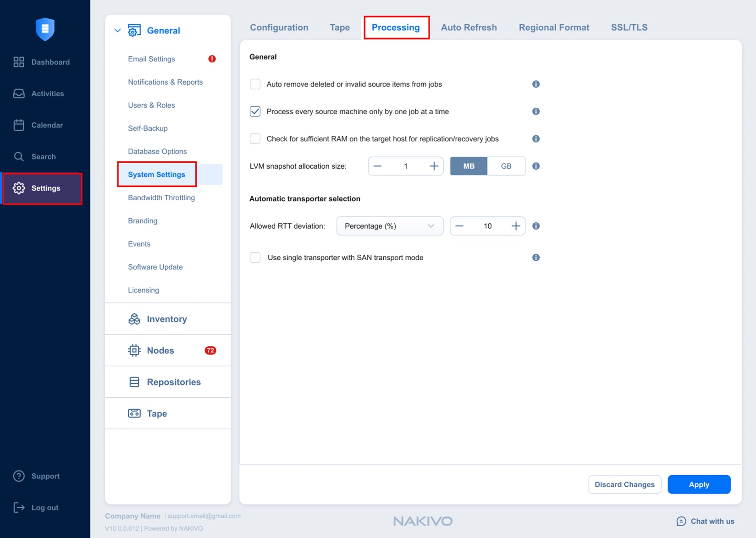756x538 pixels.
Task: Increase LVM snapshot size with plus
Action: pos(434,166)
